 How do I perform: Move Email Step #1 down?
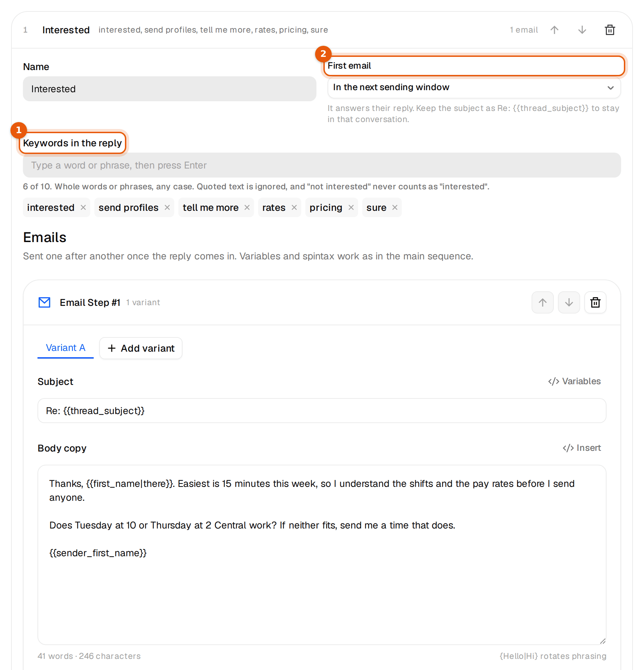[569, 302]
